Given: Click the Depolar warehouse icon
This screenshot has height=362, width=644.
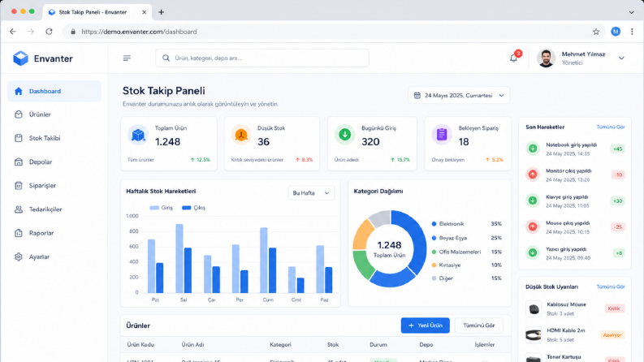Looking at the screenshot, I should pyautogui.click(x=19, y=162).
